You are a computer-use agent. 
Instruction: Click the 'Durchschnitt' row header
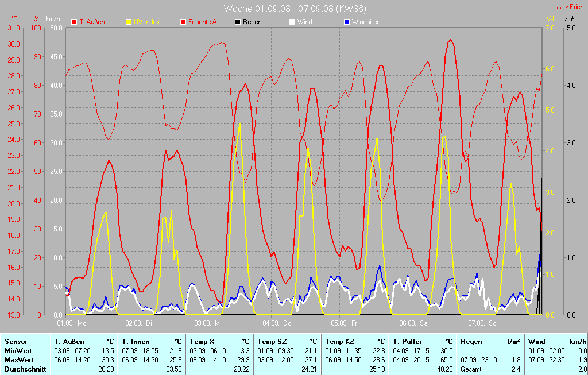[25, 369]
